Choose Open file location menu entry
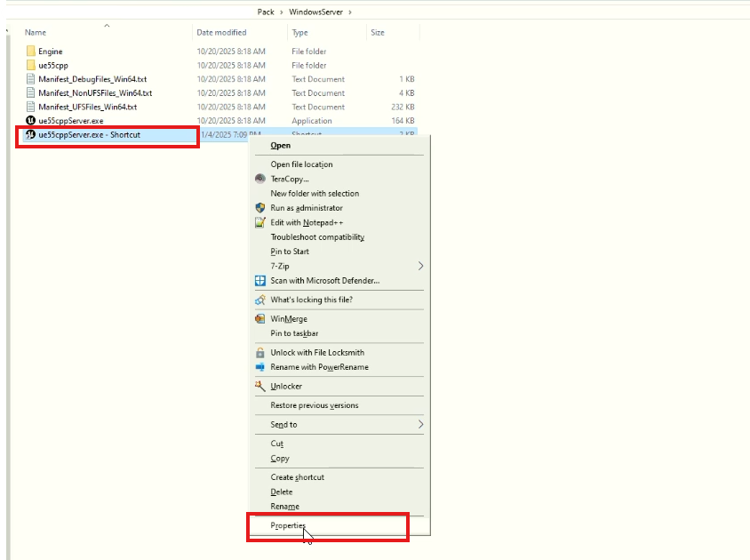 (301, 164)
